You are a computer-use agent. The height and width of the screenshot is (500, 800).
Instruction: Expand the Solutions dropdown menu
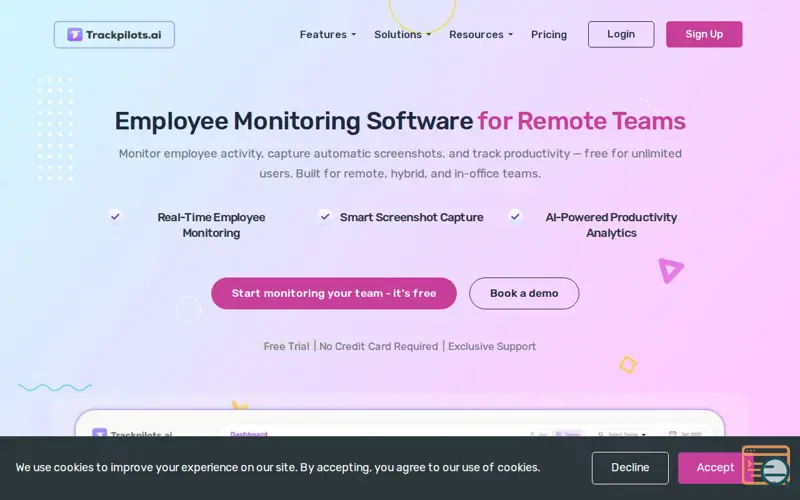[403, 35]
